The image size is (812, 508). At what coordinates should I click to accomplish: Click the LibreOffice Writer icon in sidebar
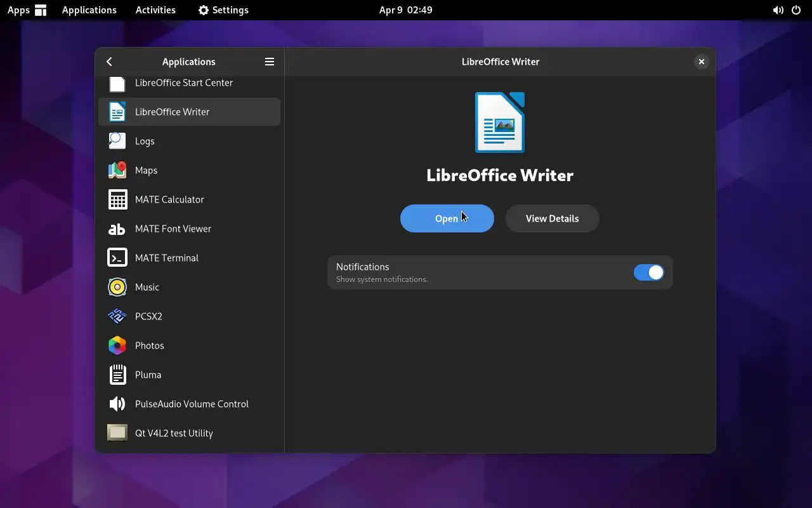click(x=117, y=112)
